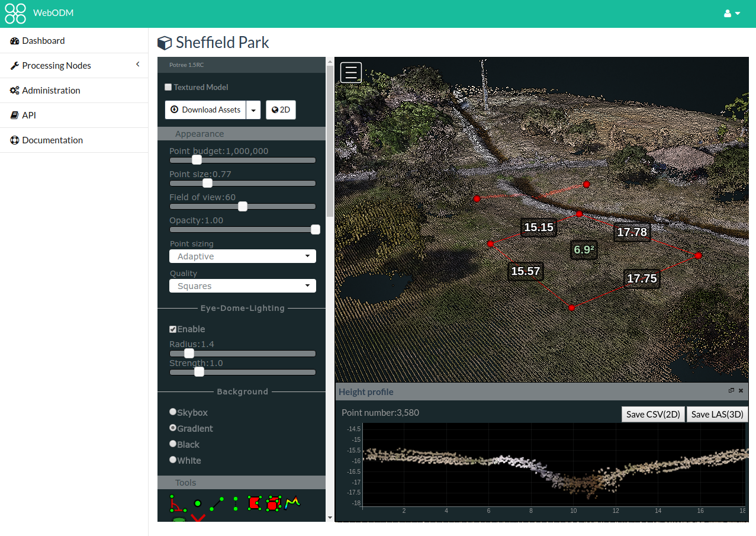Activate the height profile tool
The height and width of the screenshot is (536, 756).
[292, 503]
